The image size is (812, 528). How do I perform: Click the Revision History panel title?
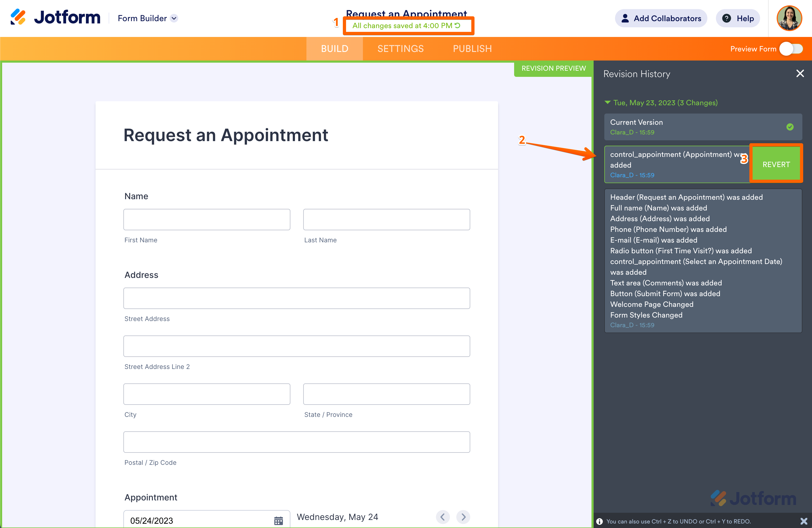[x=637, y=74]
